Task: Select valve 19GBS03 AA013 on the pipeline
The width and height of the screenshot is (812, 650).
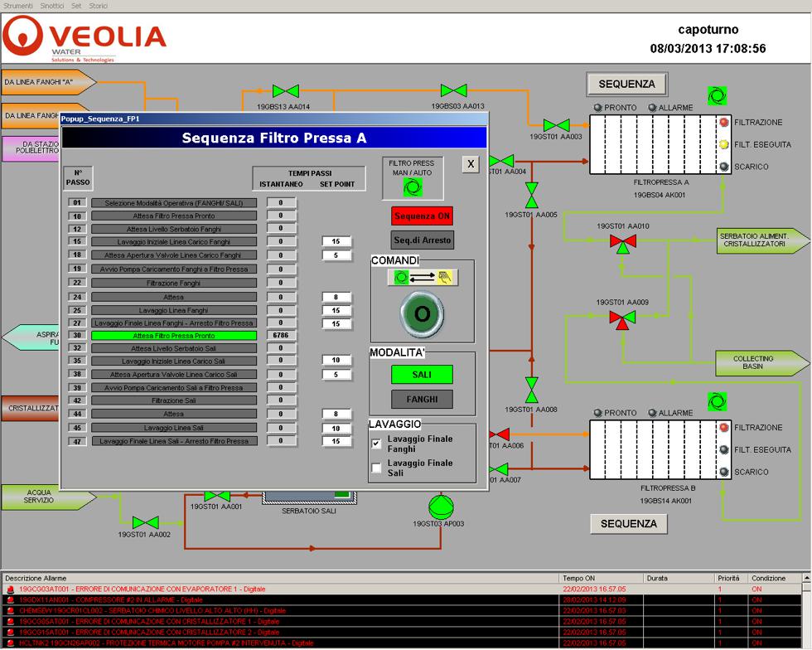Action: (453, 90)
